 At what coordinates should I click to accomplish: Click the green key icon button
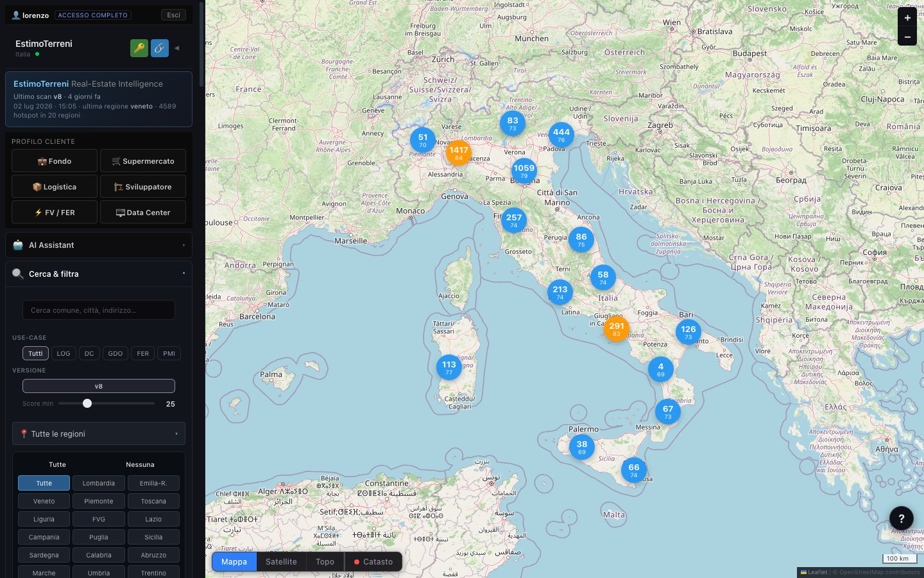tap(139, 48)
